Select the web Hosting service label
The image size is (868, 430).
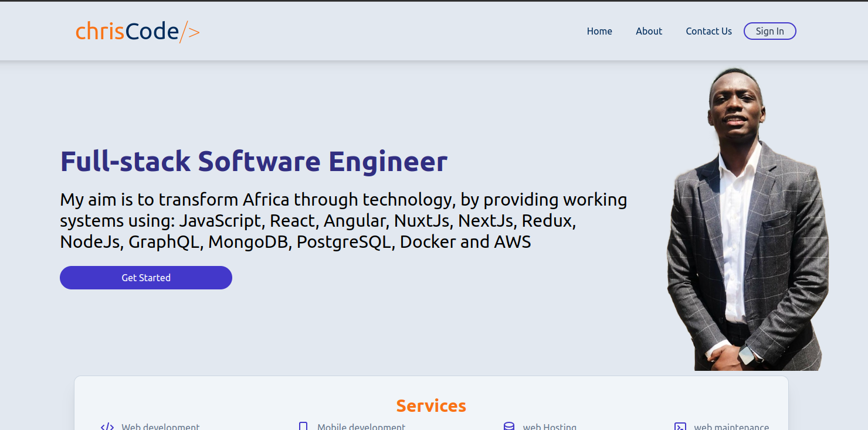tap(550, 426)
